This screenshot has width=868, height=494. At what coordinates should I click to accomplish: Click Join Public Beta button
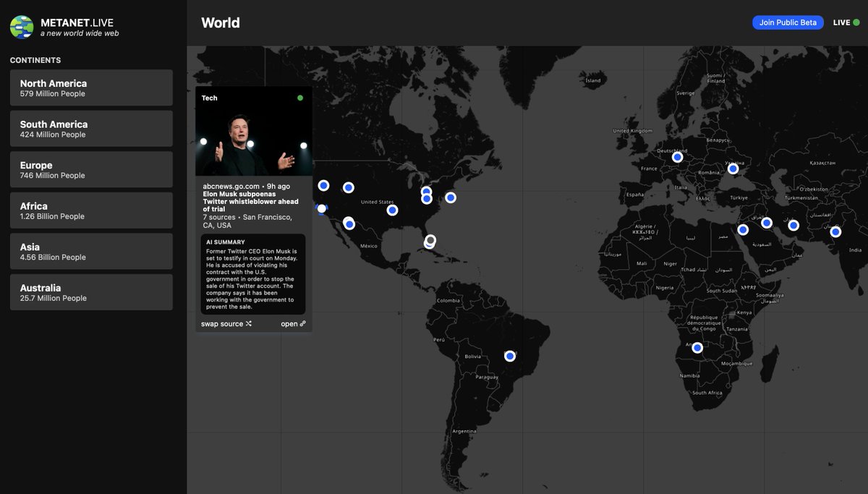coord(788,22)
